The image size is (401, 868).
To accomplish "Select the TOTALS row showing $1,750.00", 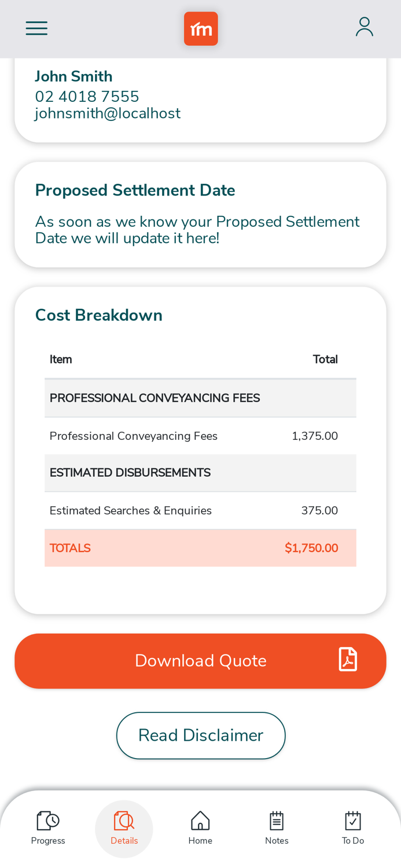I will [200, 547].
